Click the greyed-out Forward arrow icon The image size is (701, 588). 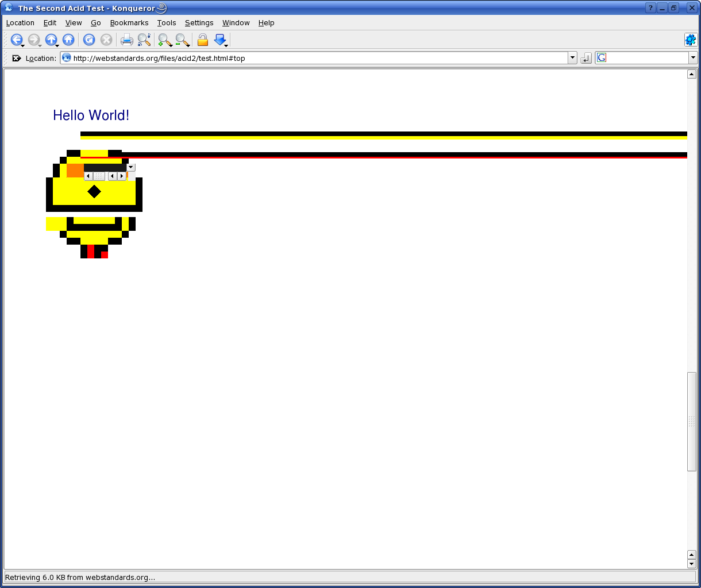tap(33, 40)
